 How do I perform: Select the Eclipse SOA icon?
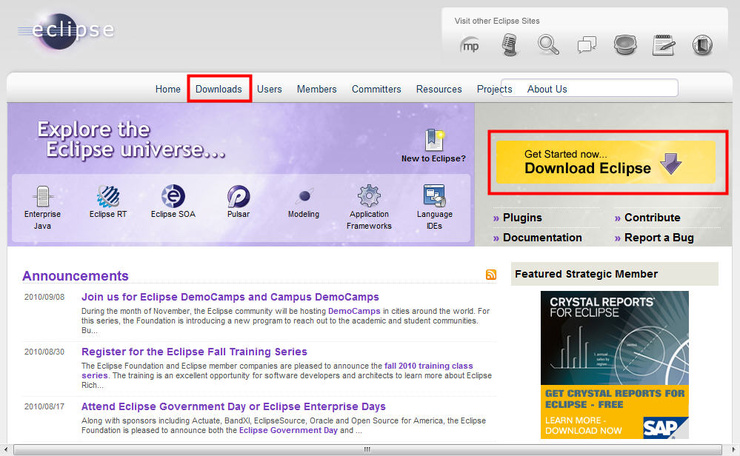pyautogui.click(x=173, y=196)
